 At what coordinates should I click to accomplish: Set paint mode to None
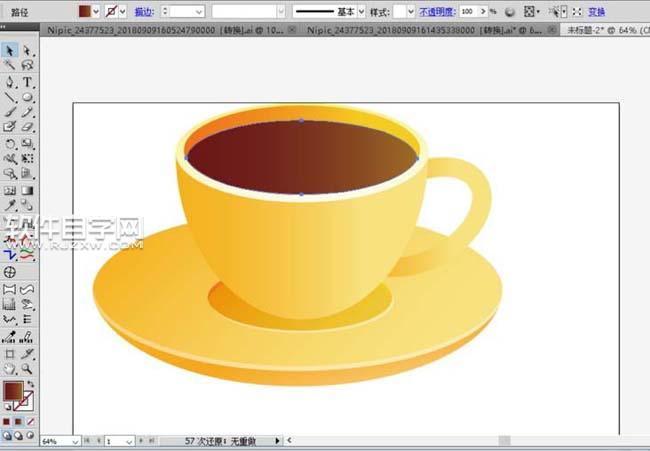click(31, 422)
